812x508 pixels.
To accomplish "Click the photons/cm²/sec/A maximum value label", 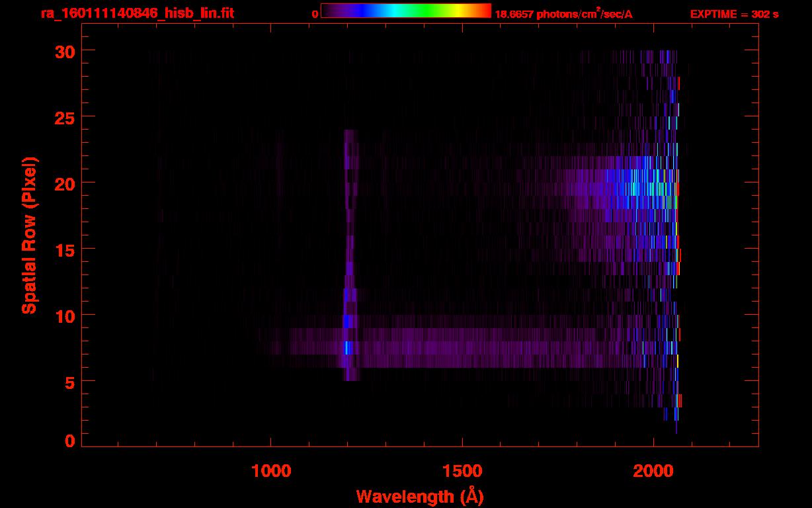I will point(563,14).
